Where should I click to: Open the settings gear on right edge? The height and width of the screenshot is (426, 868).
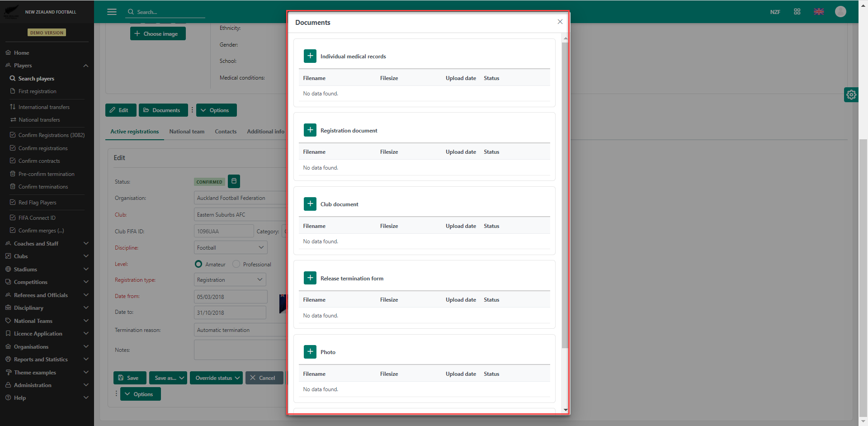(851, 95)
